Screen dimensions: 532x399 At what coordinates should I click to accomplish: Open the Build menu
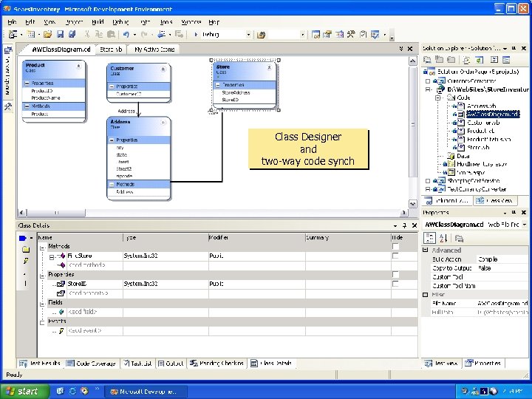click(x=98, y=22)
